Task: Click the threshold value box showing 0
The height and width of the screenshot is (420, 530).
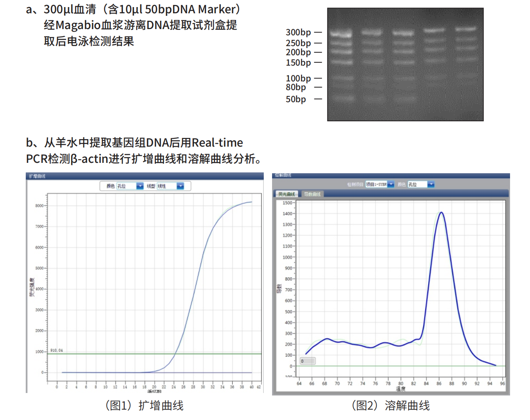Action: [x=307, y=361]
